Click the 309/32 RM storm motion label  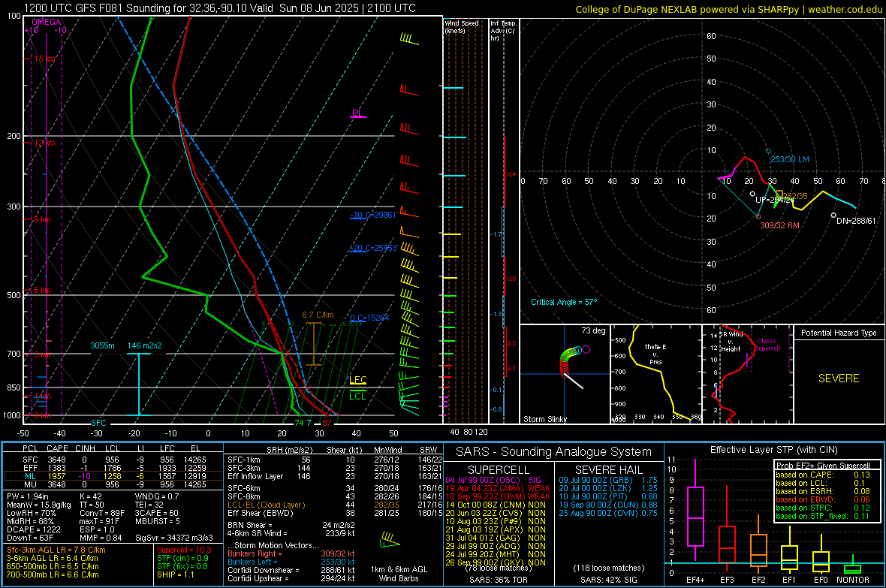(779, 225)
